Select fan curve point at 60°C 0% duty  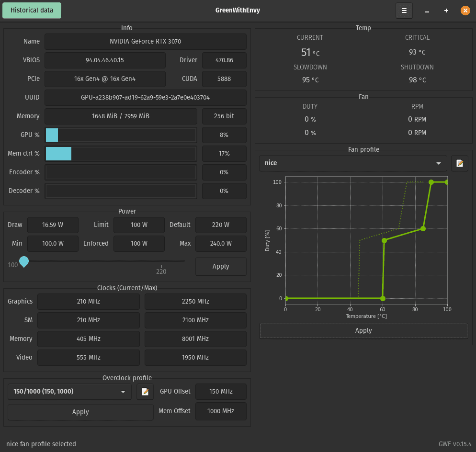pos(383,298)
